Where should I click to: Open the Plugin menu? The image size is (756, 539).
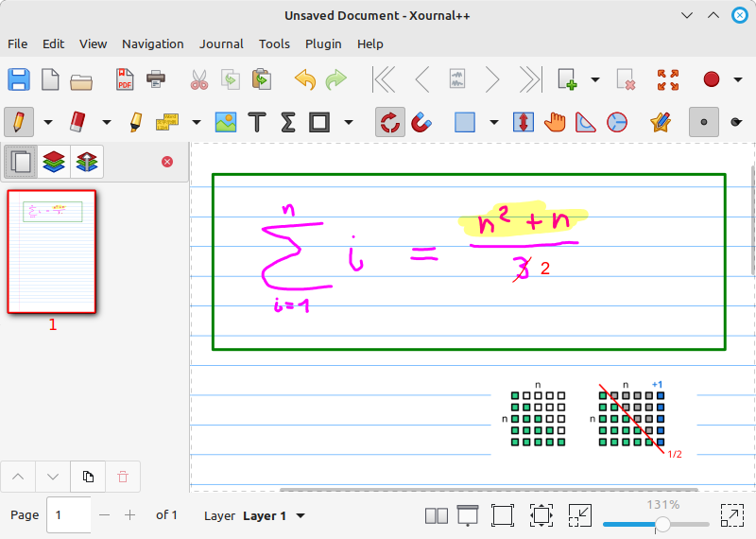[x=323, y=43]
